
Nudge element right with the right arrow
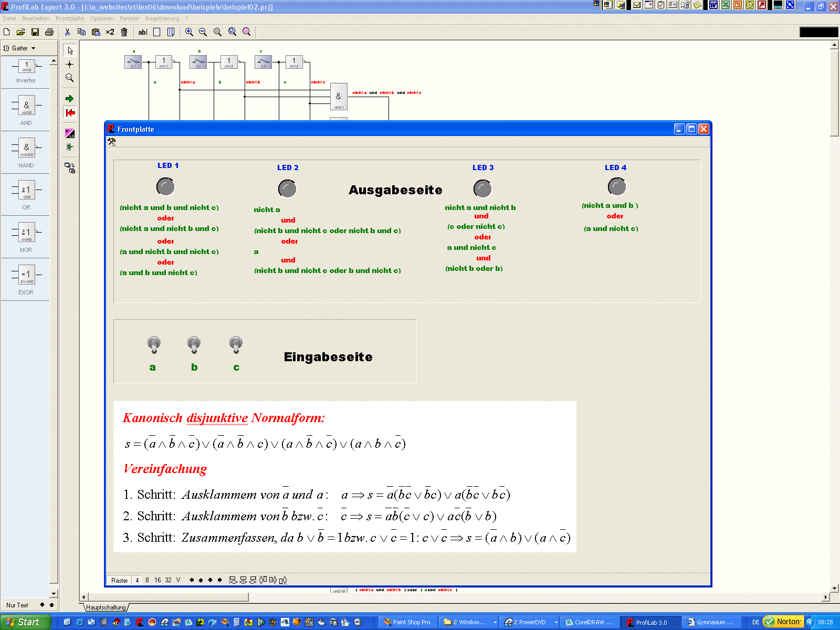click(219, 580)
